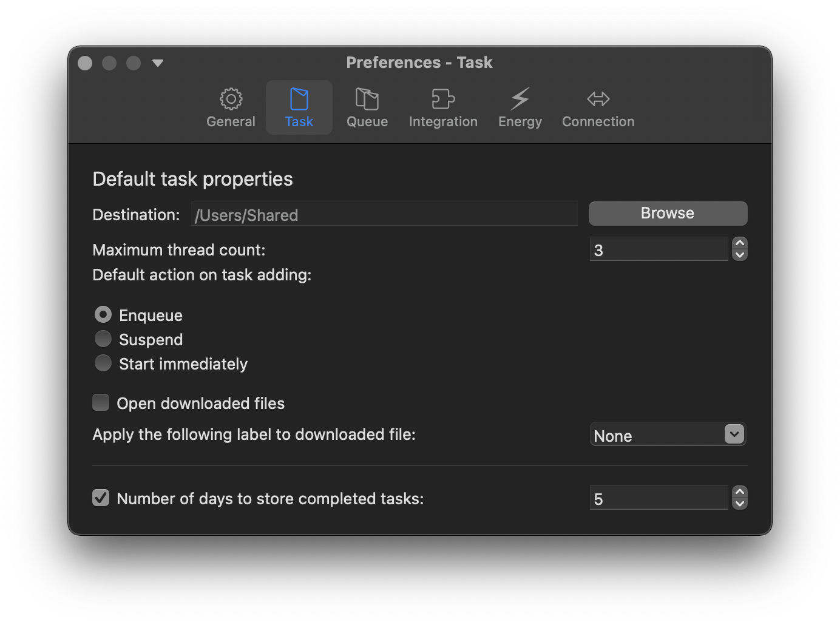Viewport: 840px width, 625px height.
Task: Click the Browse button to change download folder
Action: [667, 213]
